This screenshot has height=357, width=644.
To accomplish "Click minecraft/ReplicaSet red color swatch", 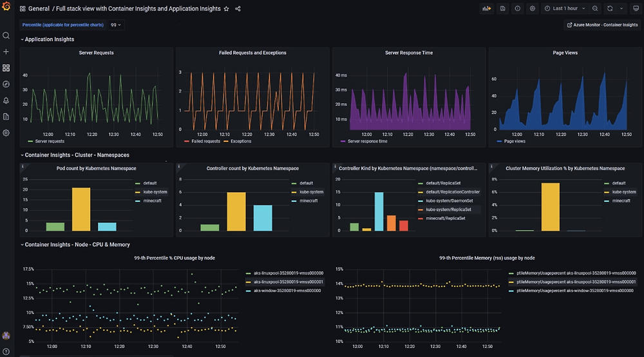I will 420,218.
